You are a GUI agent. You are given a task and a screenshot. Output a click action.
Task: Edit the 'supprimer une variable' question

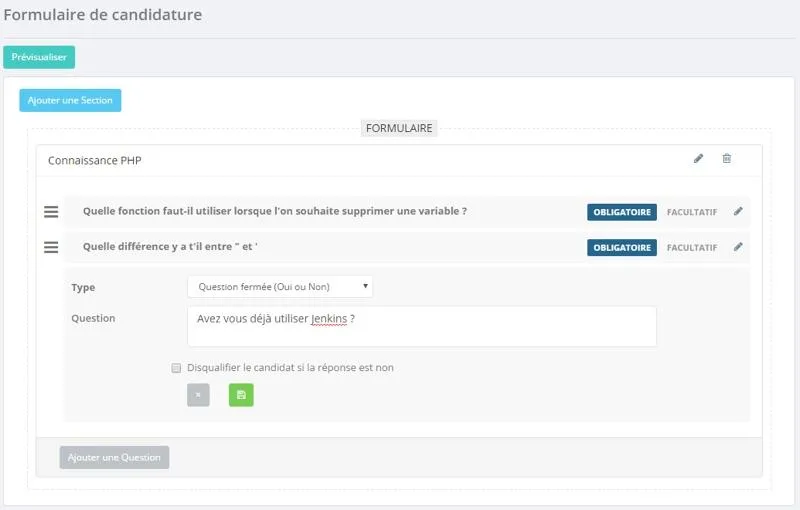point(738,211)
